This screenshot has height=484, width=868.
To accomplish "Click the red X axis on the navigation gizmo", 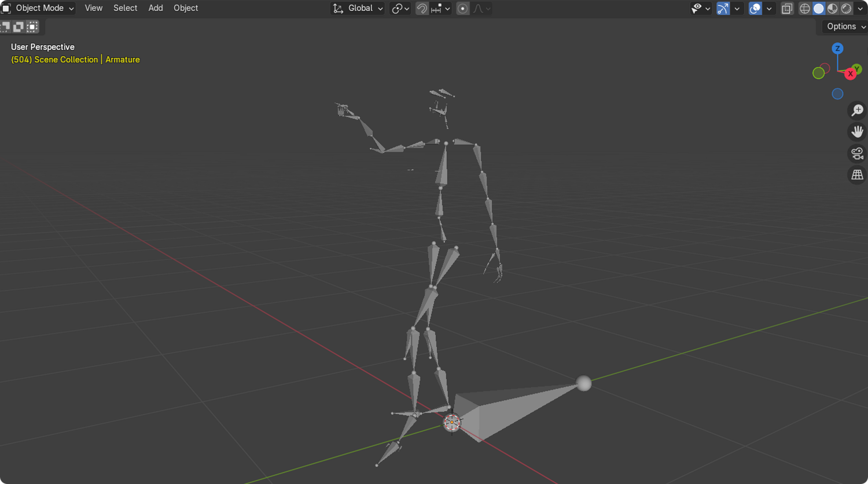I will (x=850, y=74).
